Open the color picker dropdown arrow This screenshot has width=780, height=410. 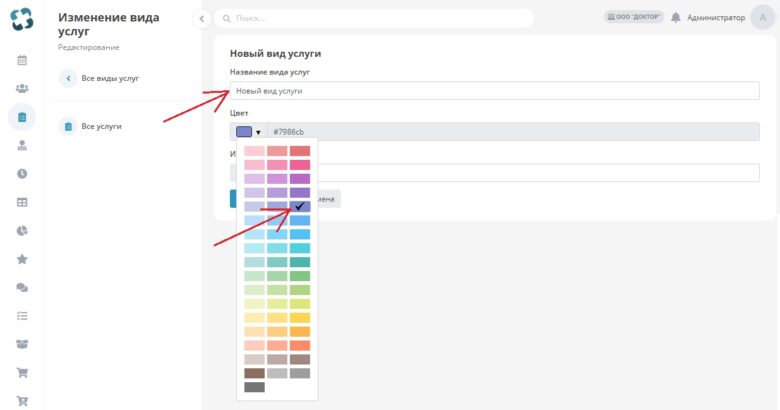pyautogui.click(x=258, y=132)
